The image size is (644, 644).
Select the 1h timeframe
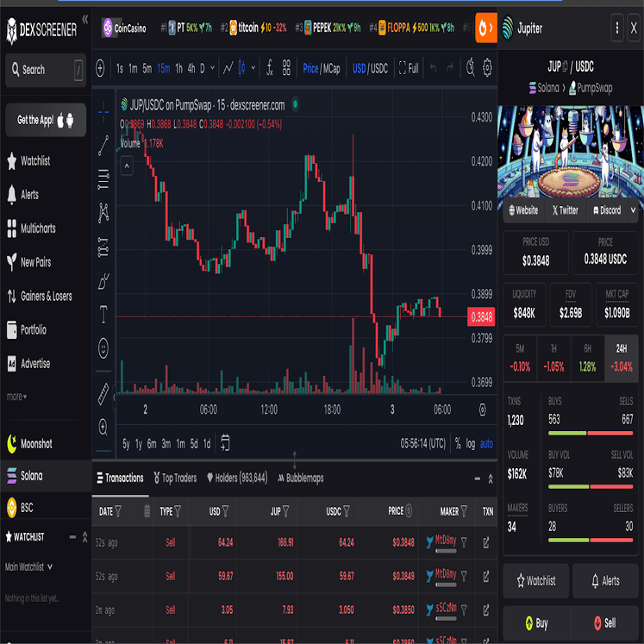tap(178, 68)
